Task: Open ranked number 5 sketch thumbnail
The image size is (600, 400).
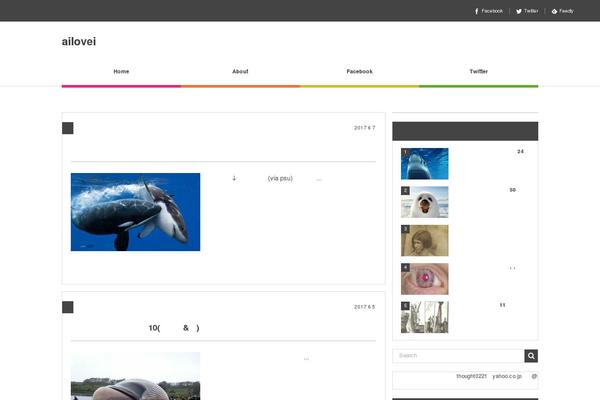Action: [425, 317]
